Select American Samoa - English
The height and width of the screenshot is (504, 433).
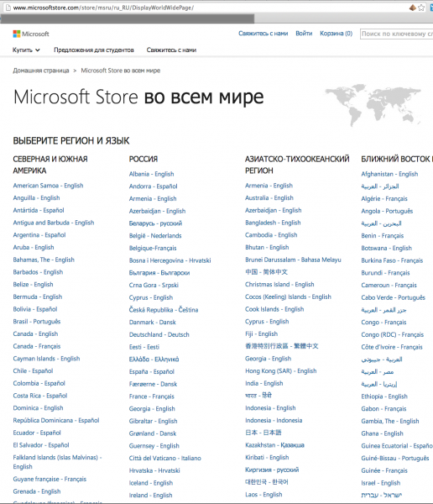(48, 186)
